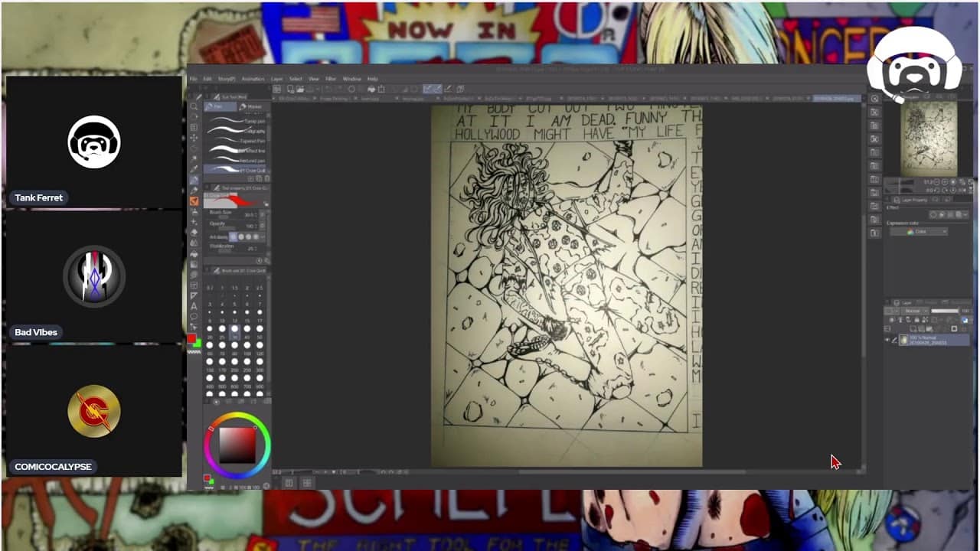The height and width of the screenshot is (551, 980).
Task: Switch to the Marker sub tool tab
Action: coord(253,107)
